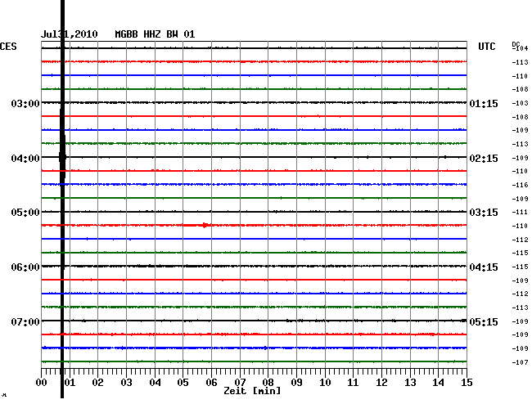Select the '07:00' local time label
Image resolution: width=532 pixels, height=404 pixels.
click(25, 321)
